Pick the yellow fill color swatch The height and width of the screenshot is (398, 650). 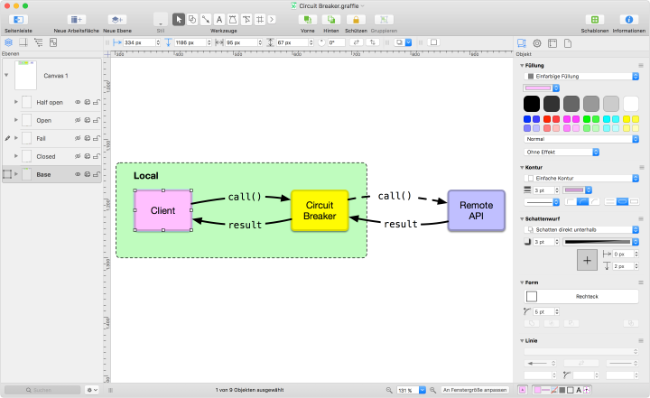(x=626, y=119)
